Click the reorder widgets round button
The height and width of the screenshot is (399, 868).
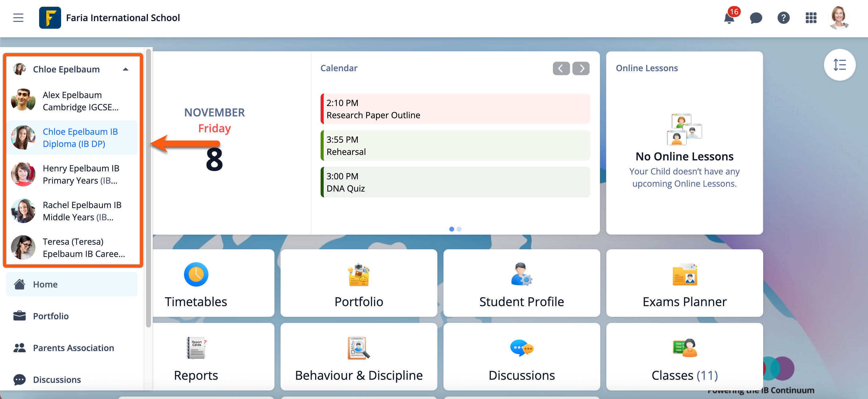coord(839,65)
